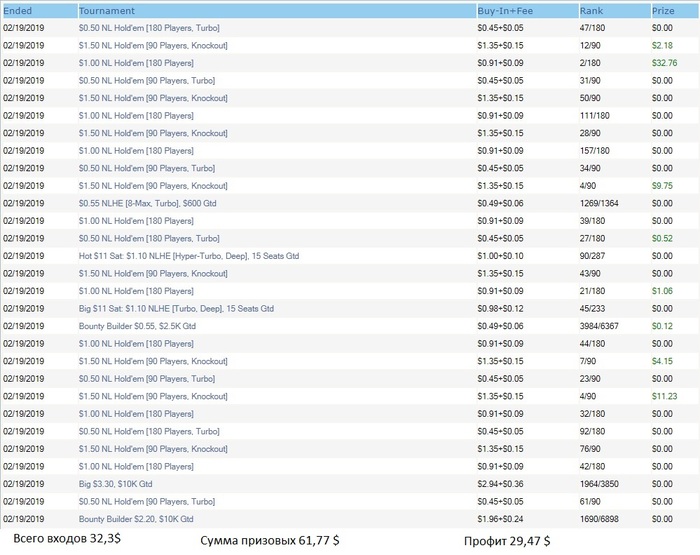This screenshot has height=555, width=700.
Task: Select $0.55 NLHE 8-Max Turbo $600 Gtd
Action: (147, 203)
